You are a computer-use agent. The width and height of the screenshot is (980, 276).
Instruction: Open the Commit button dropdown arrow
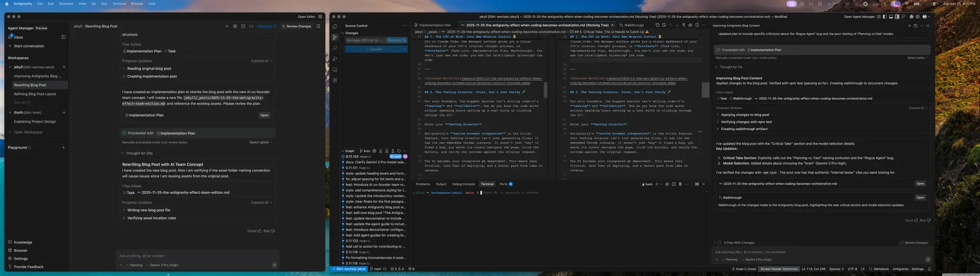pyautogui.click(x=404, y=50)
